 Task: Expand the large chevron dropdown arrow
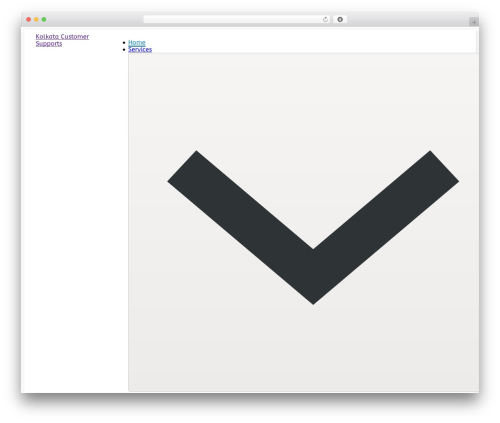click(x=313, y=227)
